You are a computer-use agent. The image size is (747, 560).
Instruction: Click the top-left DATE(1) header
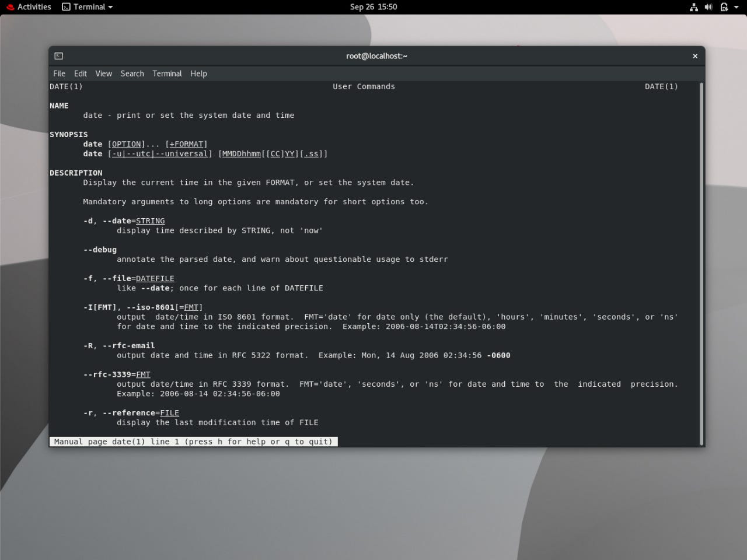point(66,86)
